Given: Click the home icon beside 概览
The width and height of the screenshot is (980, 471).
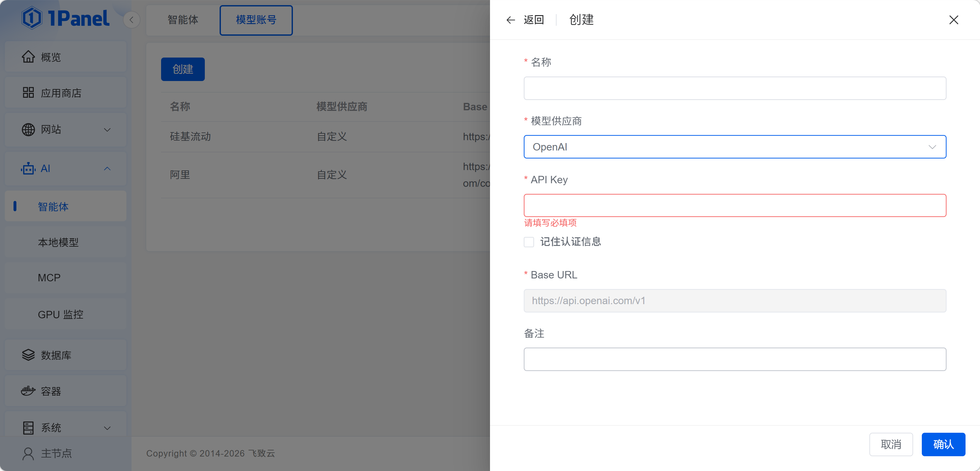Looking at the screenshot, I should 28,57.
